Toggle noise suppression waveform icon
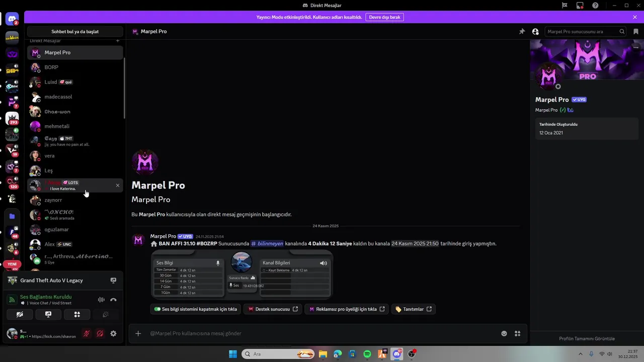The width and height of the screenshot is (644, 362). (101, 300)
